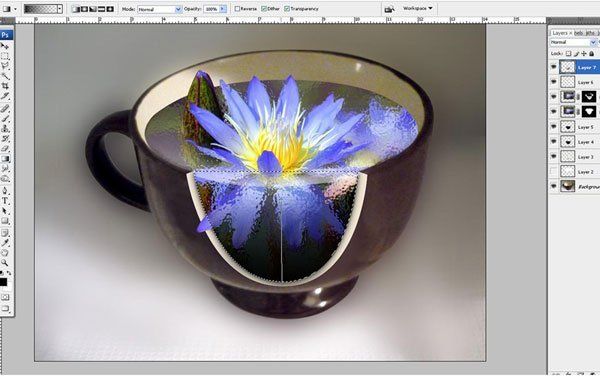Select the Horizontal Type tool
600x376 pixels.
click(x=5, y=200)
